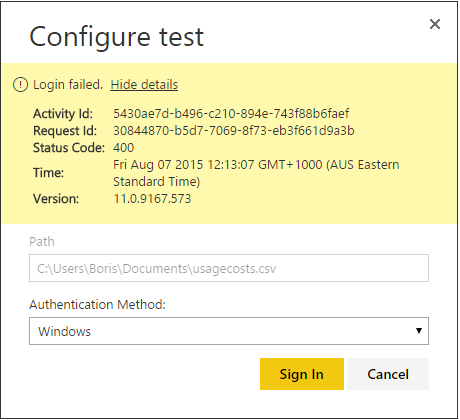Click the Time value Fri Aug 07 2015

256,173
